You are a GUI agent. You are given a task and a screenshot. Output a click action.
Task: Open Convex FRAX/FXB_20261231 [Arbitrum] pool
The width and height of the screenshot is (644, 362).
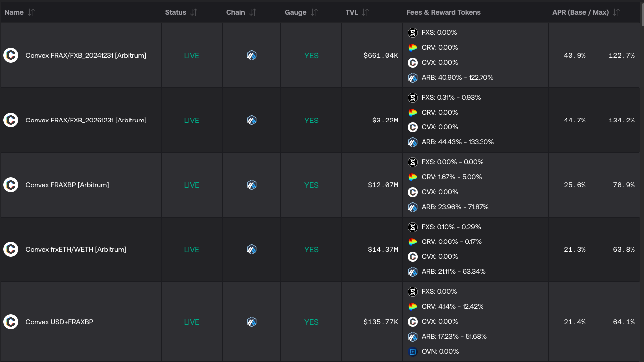click(86, 120)
